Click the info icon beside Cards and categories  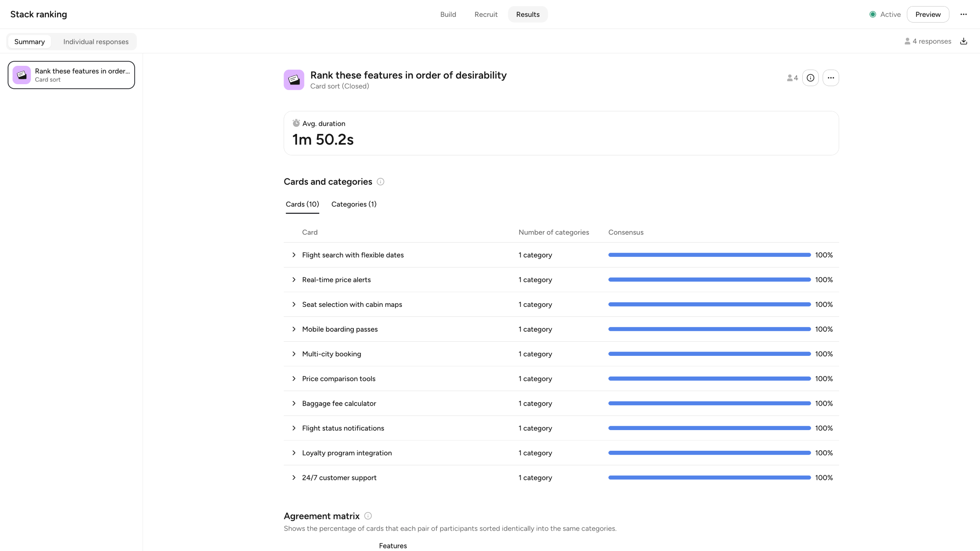pyautogui.click(x=380, y=182)
